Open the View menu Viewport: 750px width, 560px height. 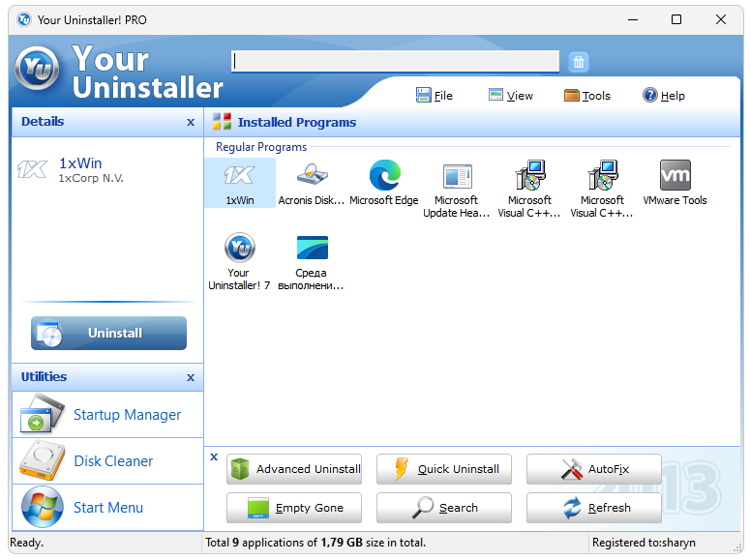pos(510,96)
